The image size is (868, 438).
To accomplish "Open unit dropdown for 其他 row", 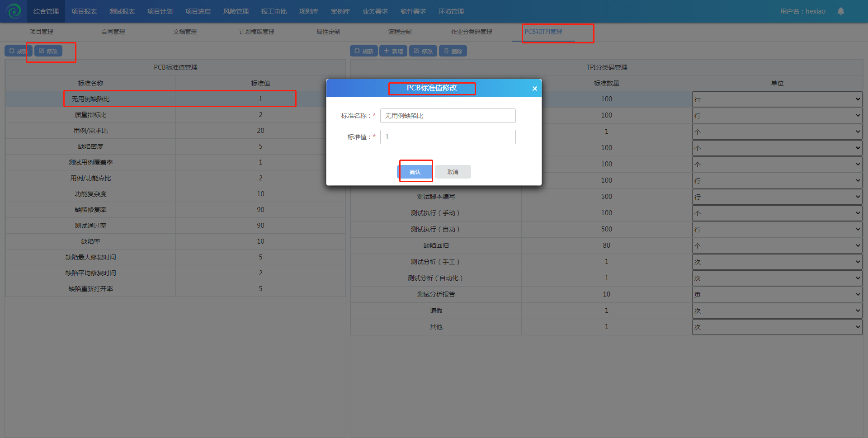I will pyautogui.click(x=777, y=327).
